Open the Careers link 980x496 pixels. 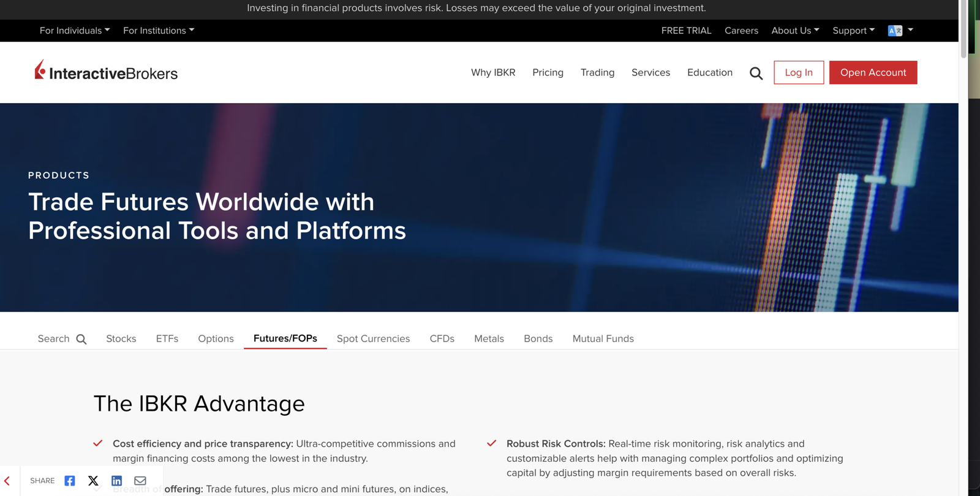(x=741, y=31)
